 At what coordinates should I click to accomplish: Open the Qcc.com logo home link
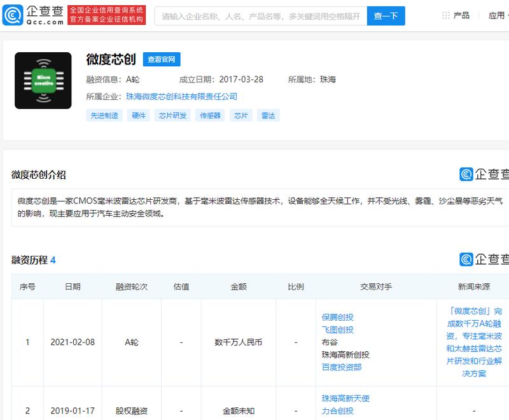33,15
